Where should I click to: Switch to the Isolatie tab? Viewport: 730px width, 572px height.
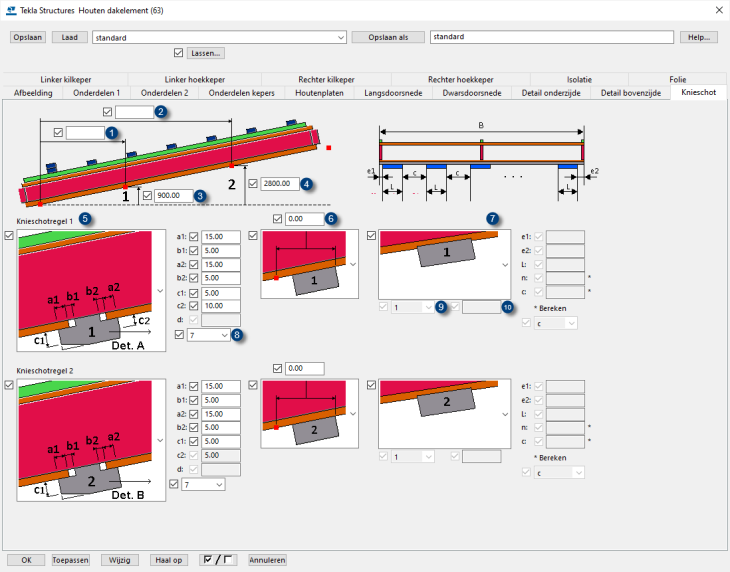click(578, 79)
